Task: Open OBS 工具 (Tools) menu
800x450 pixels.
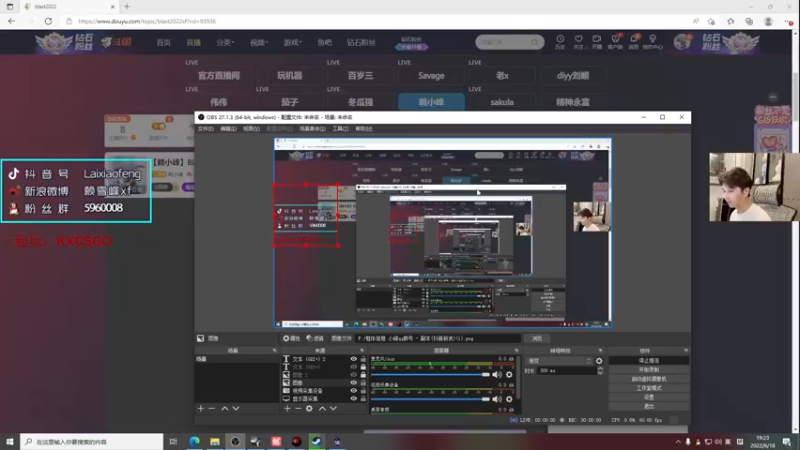Action: point(340,129)
